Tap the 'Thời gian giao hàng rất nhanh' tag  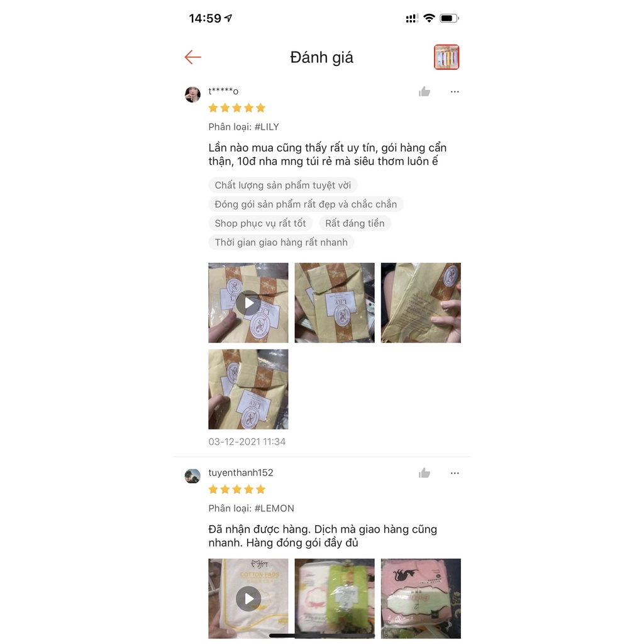pos(281,242)
